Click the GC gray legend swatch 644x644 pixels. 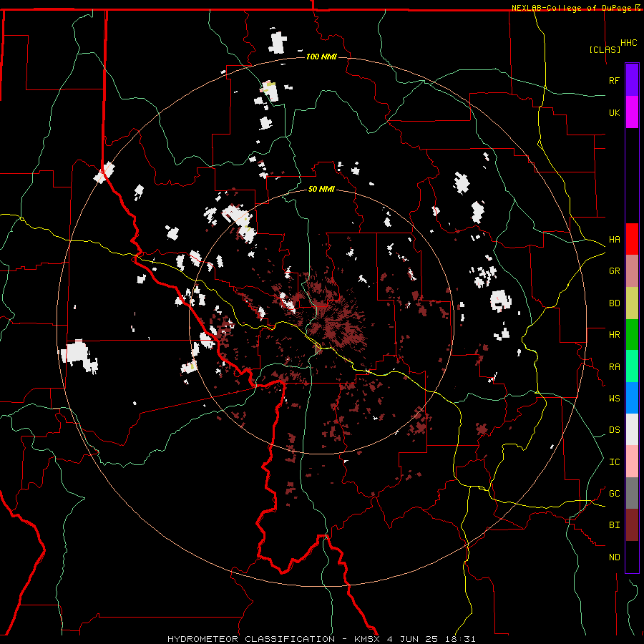[x=632, y=493]
